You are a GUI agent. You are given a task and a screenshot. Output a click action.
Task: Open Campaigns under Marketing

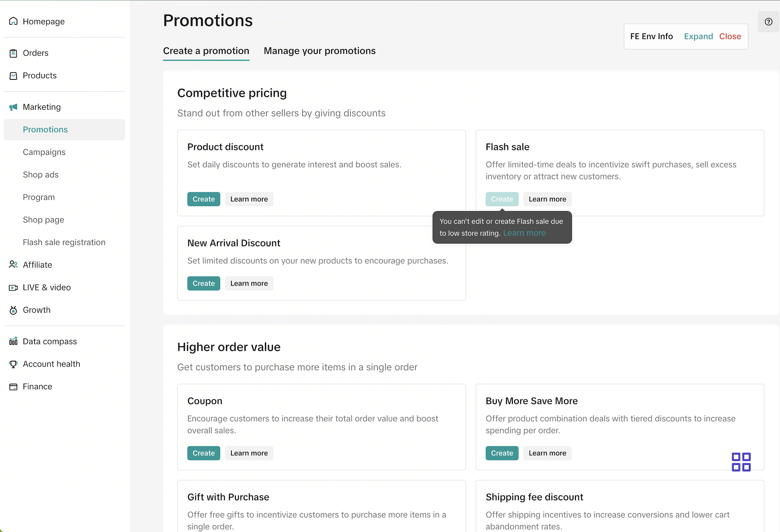pyautogui.click(x=44, y=152)
